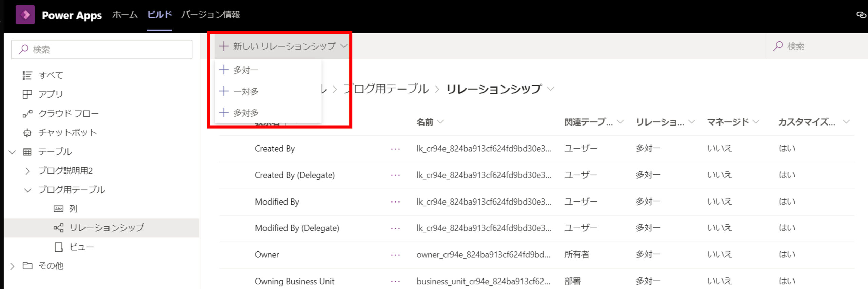Viewport: 868px width, 289px height.
Task: Open the 名前 column sort dropdown
Action: pos(440,122)
